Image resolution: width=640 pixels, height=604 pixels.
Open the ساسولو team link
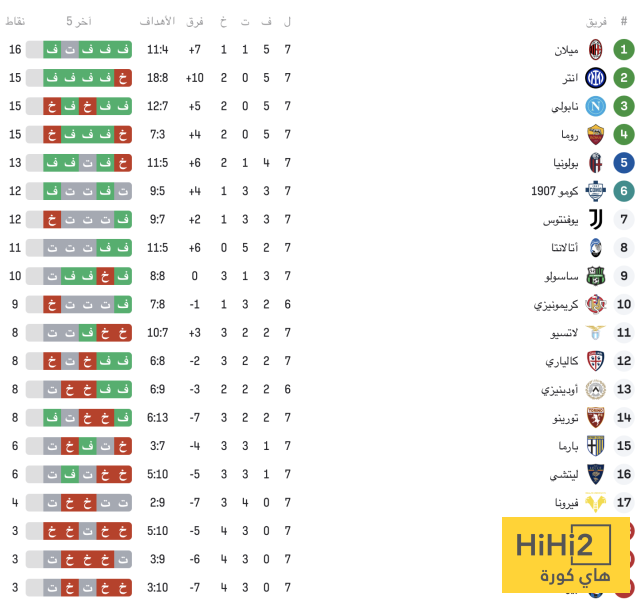[x=562, y=276]
